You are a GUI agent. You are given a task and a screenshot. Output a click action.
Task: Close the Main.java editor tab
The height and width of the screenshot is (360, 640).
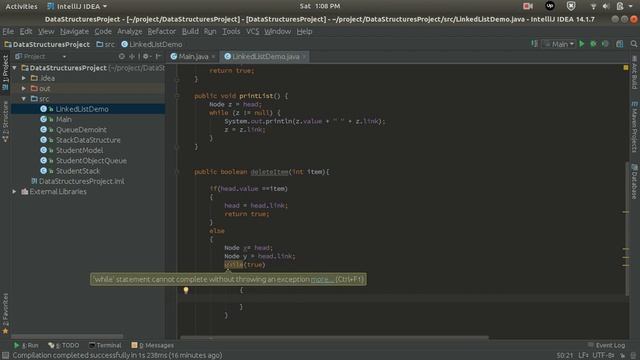pyautogui.click(x=213, y=57)
